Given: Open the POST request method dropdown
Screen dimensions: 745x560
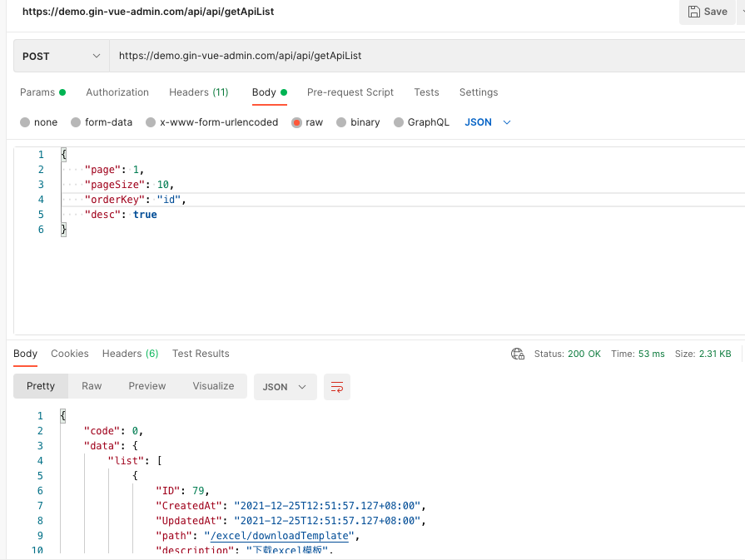Looking at the screenshot, I should (x=60, y=55).
